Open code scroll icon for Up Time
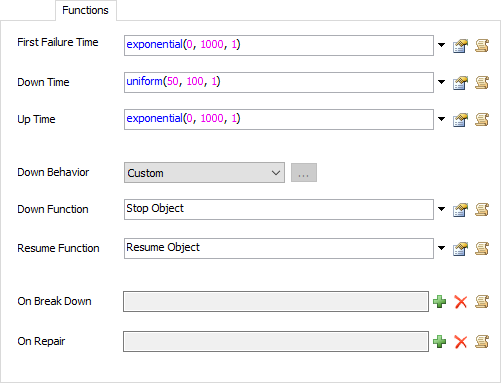The height and width of the screenshot is (383, 501). click(x=482, y=120)
